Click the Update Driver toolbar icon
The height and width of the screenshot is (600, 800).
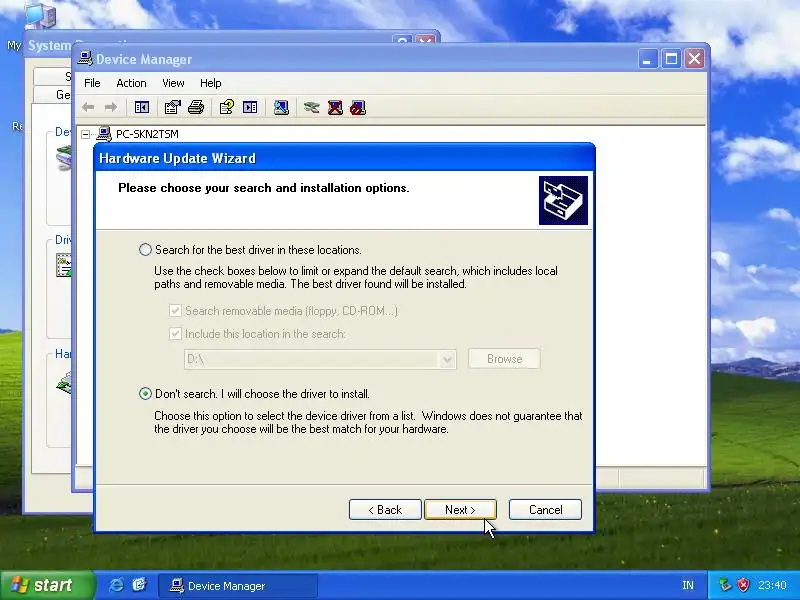(311, 107)
